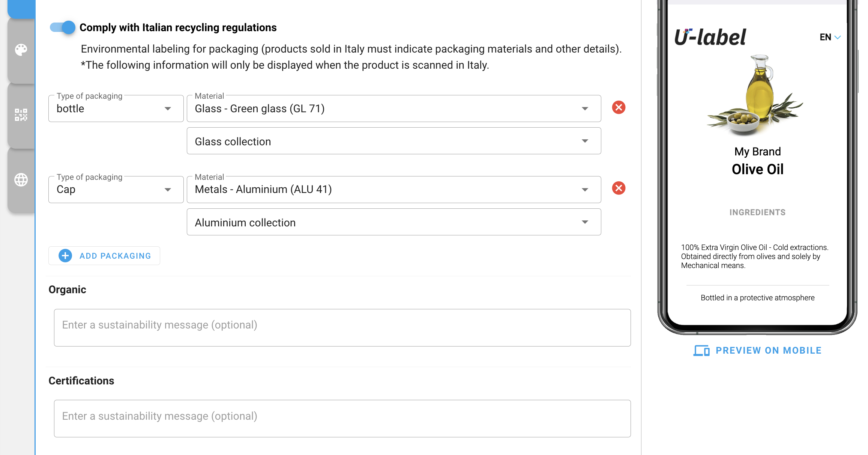
Task: Expand Aluminium ALU 41 material dropdown
Action: 393,190
